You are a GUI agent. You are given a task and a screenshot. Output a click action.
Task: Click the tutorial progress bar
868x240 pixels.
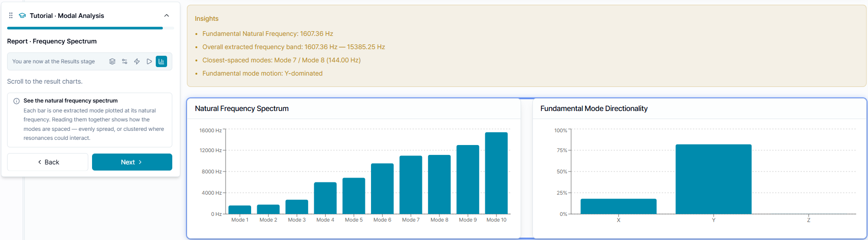click(x=91, y=28)
